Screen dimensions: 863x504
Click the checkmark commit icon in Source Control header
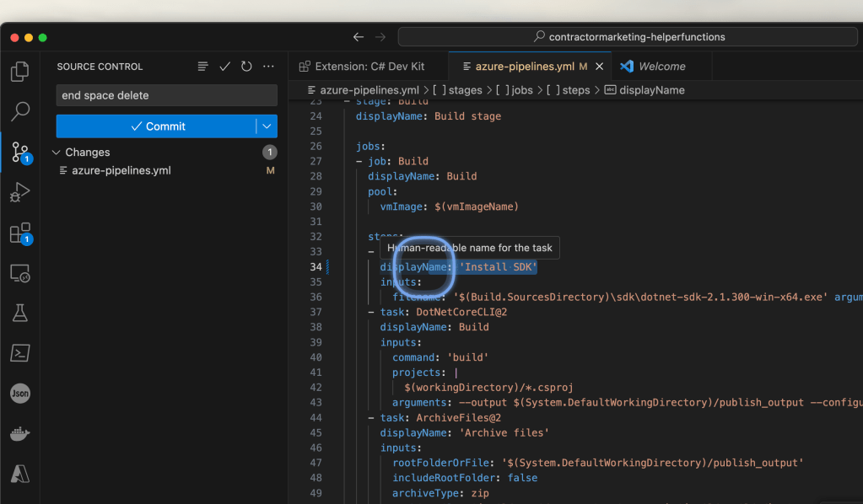click(x=224, y=67)
